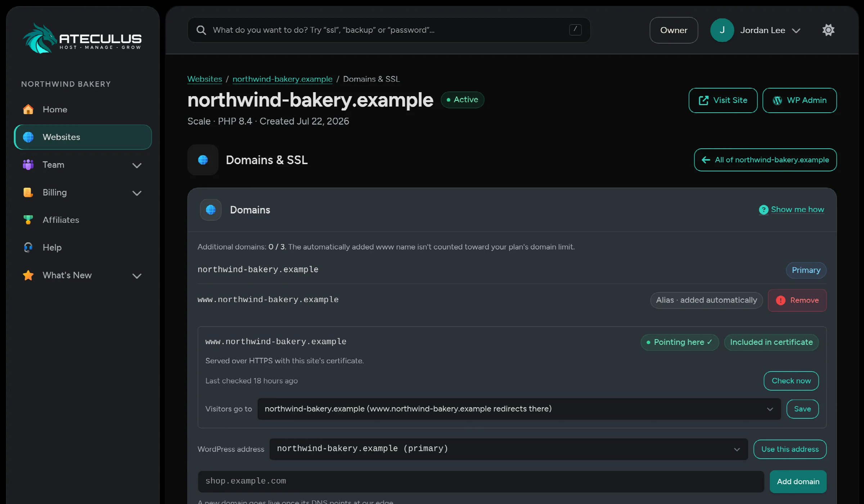Image resolution: width=864 pixels, height=504 pixels.
Task: Open the Visitors go to dropdown
Action: pyautogui.click(x=519, y=409)
